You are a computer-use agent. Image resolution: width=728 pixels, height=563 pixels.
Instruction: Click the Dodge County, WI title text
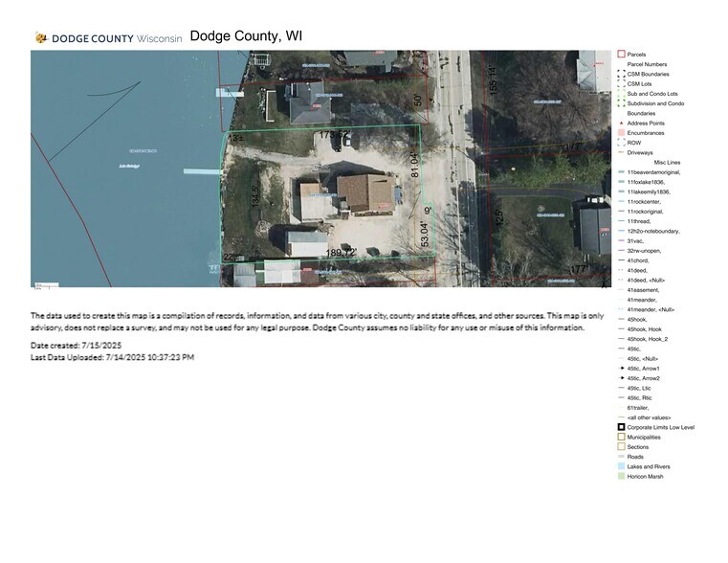pos(246,36)
